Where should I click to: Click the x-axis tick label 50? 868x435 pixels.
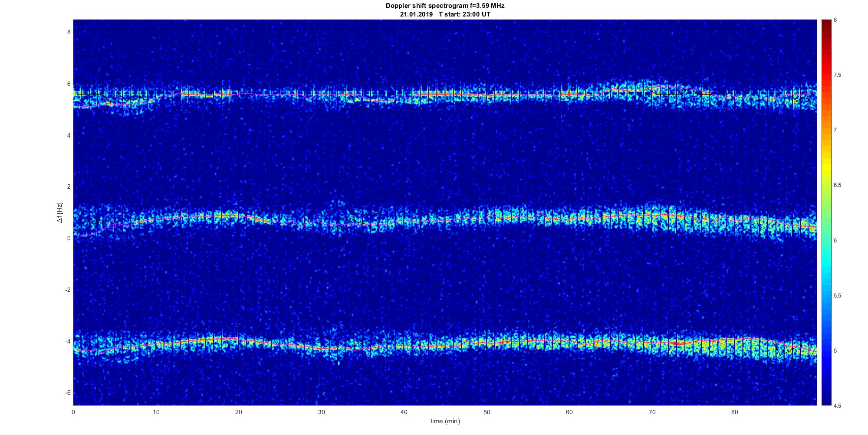pyautogui.click(x=487, y=412)
